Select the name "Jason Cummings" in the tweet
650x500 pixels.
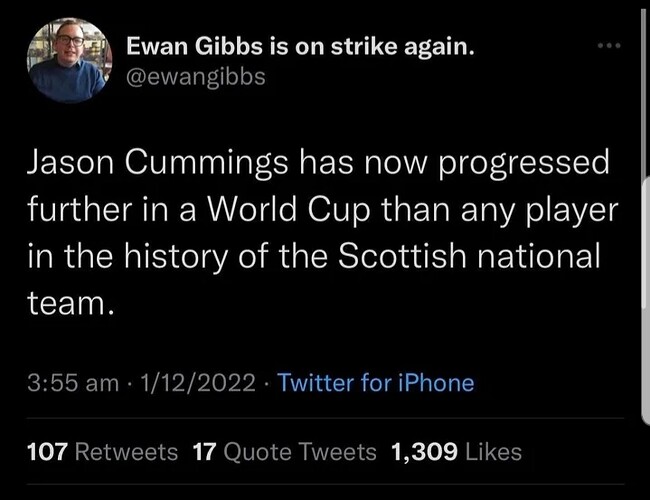point(158,163)
